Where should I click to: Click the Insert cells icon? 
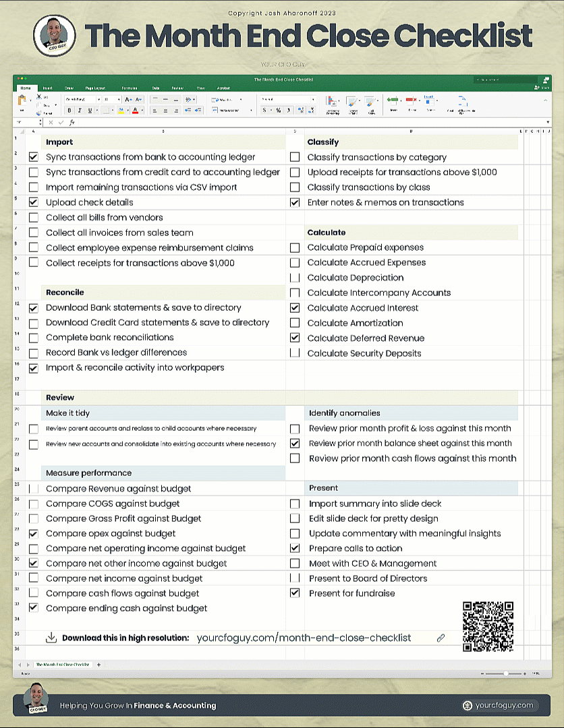pos(393,100)
